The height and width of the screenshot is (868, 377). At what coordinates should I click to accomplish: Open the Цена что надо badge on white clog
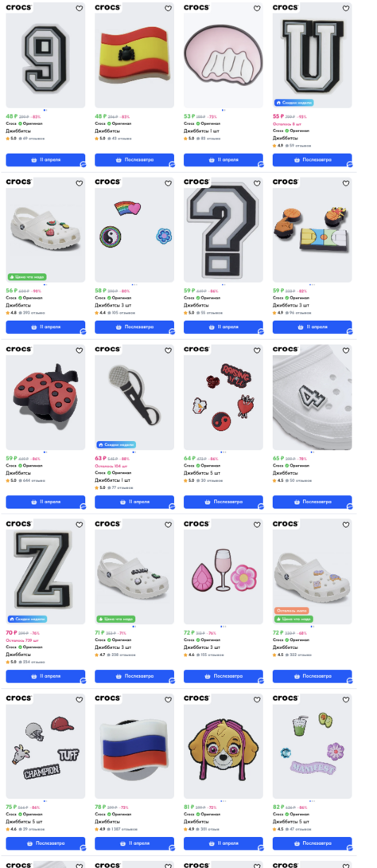27,276
